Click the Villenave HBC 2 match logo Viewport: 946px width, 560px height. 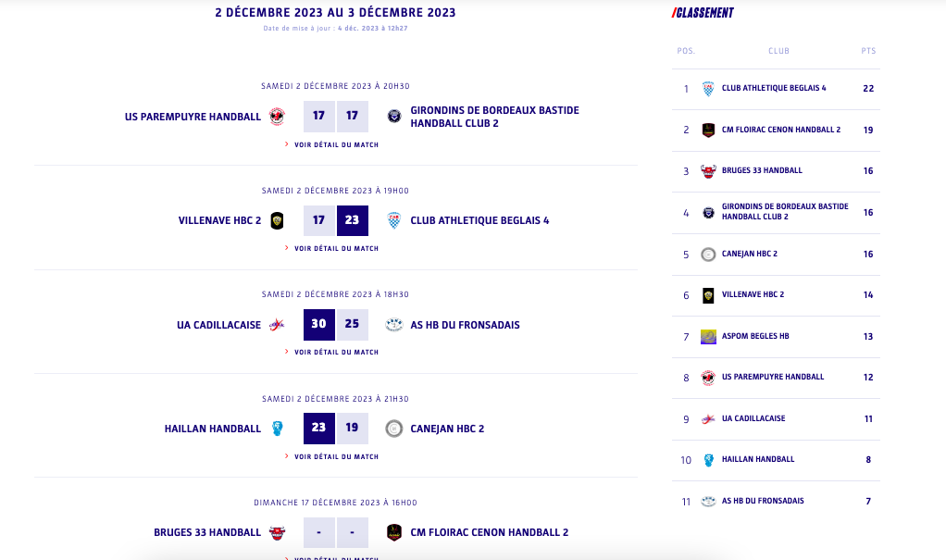tap(277, 220)
